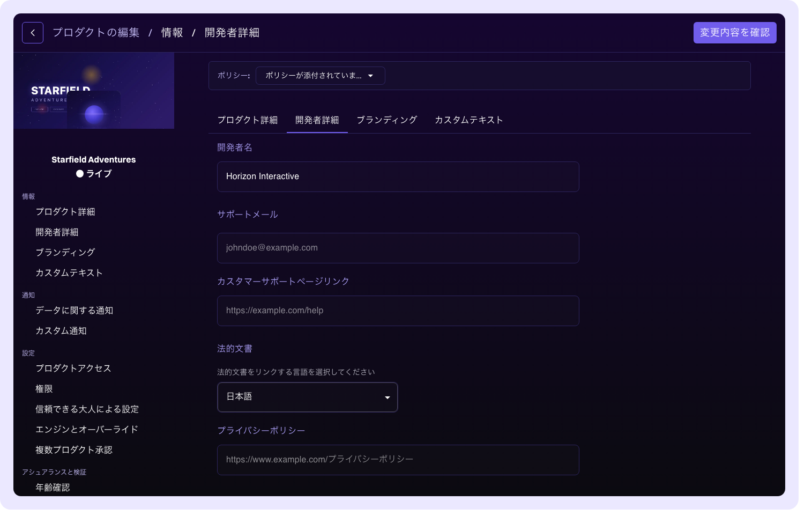
Task: Click the 開発者詳細 breadcrumb text
Action: pos(232,33)
